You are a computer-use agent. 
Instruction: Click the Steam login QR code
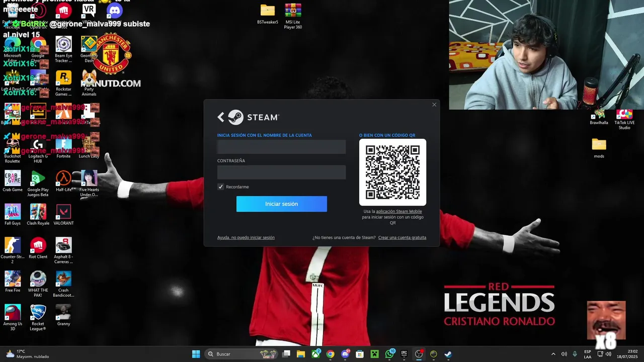(392, 172)
